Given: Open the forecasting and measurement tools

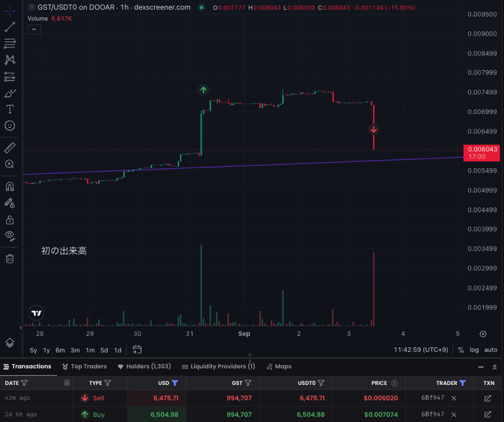Looking at the screenshot, I should 10,77.
